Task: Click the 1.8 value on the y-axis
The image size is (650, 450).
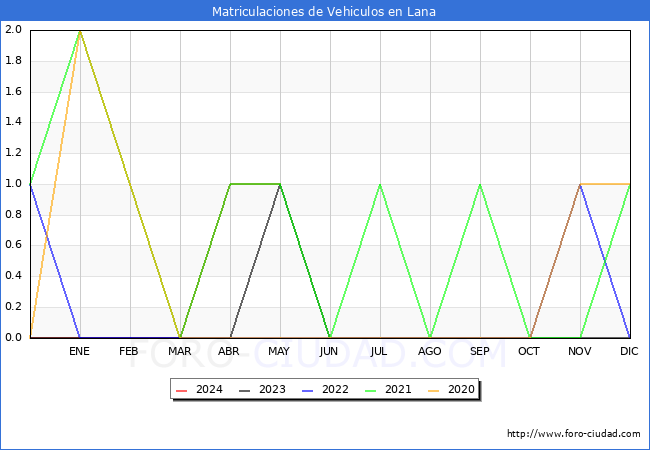Action: coord(13,60)
